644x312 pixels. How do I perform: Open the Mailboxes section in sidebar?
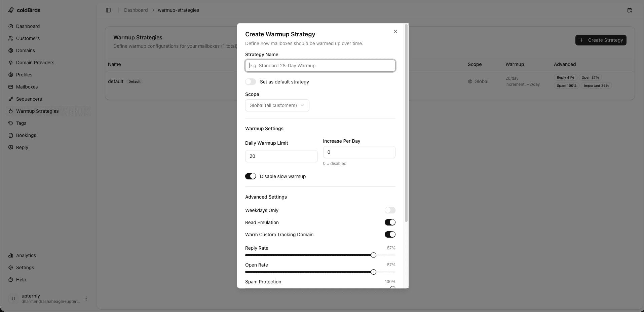(27, 87)
